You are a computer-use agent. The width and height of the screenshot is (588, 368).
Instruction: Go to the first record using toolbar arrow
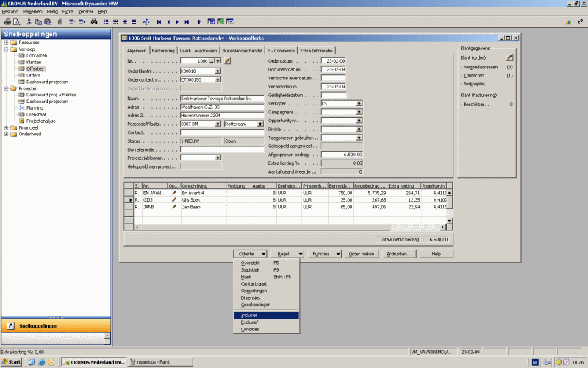[x=159, y=22]
